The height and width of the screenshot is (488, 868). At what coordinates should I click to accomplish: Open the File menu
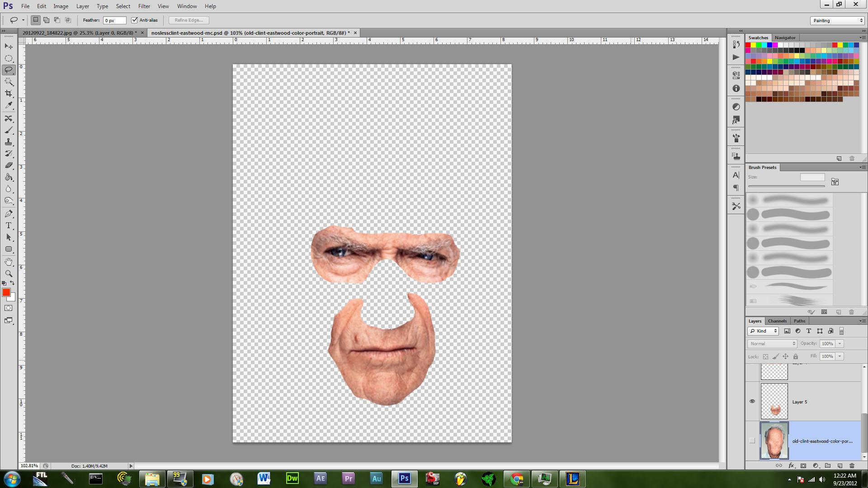[x=25, y=6]
